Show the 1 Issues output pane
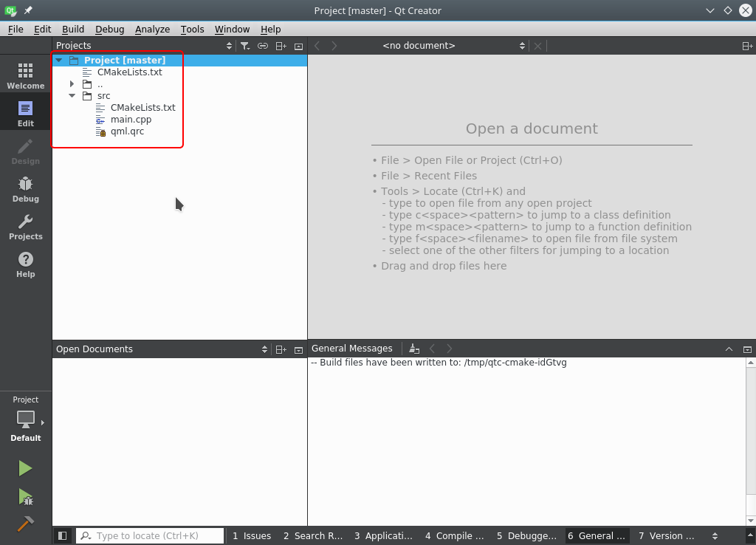 tap(252, 536)
